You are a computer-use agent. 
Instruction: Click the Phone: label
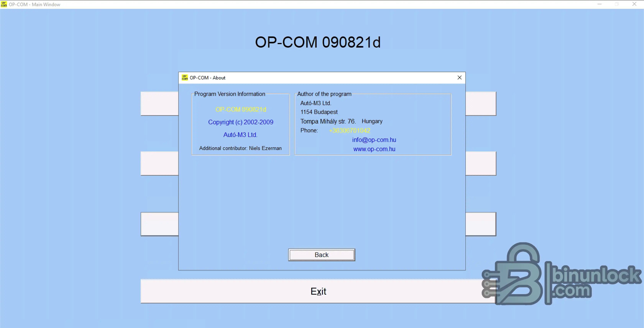[309, 131]
